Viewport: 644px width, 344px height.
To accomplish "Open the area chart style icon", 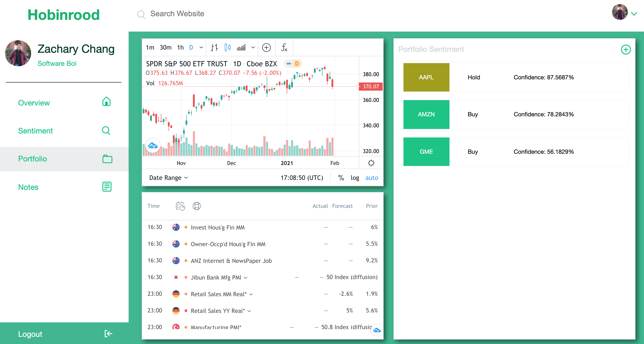I will click(241, 48).
